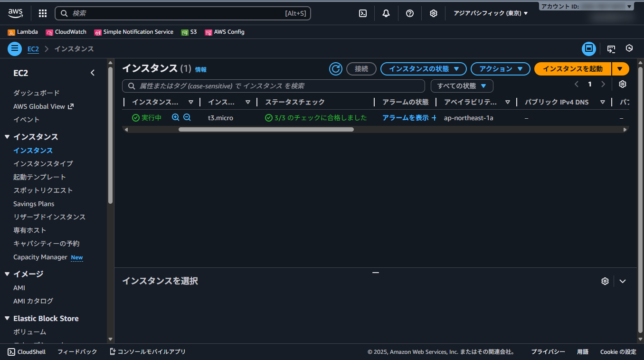Screen dimensions: 644x360
Task: Zoom in on the running instance state
Action: pos(175,117)
